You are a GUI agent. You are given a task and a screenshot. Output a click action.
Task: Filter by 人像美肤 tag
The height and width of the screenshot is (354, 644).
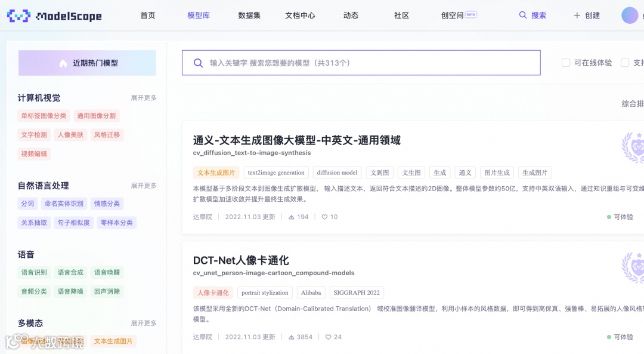tap(70, 135)
